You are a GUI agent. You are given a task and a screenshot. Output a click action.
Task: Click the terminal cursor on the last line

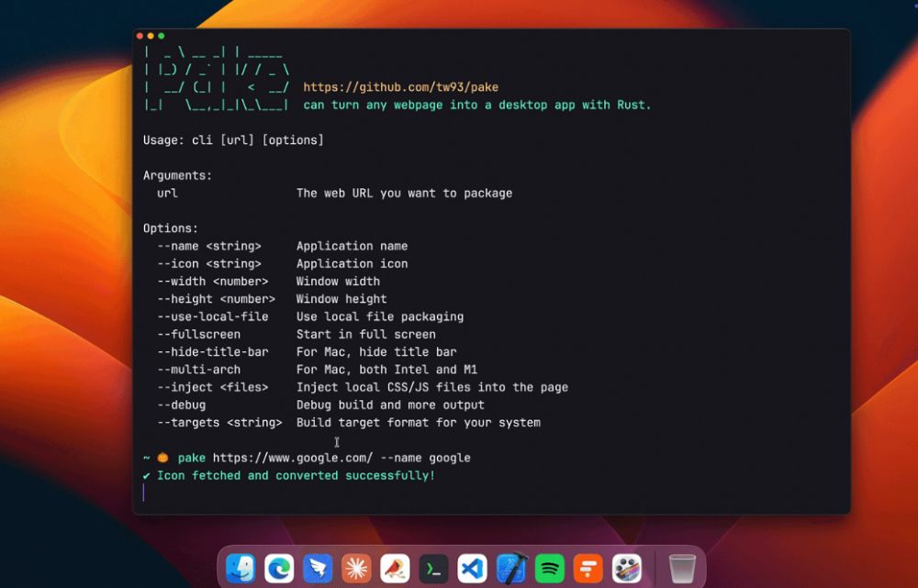pos(143,493)
